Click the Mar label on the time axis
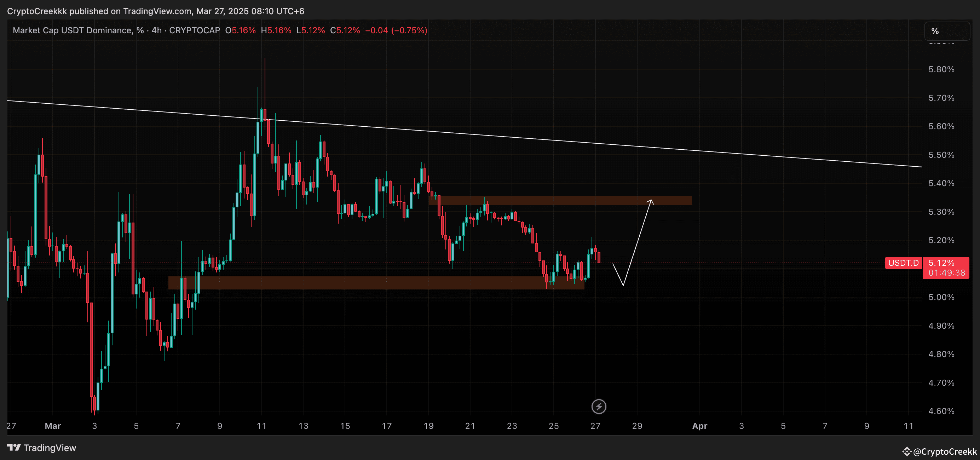 (53, 426)
